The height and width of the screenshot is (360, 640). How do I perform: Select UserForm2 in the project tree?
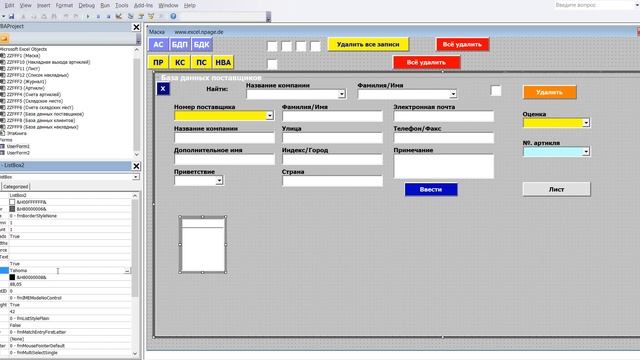pos(18,153)
